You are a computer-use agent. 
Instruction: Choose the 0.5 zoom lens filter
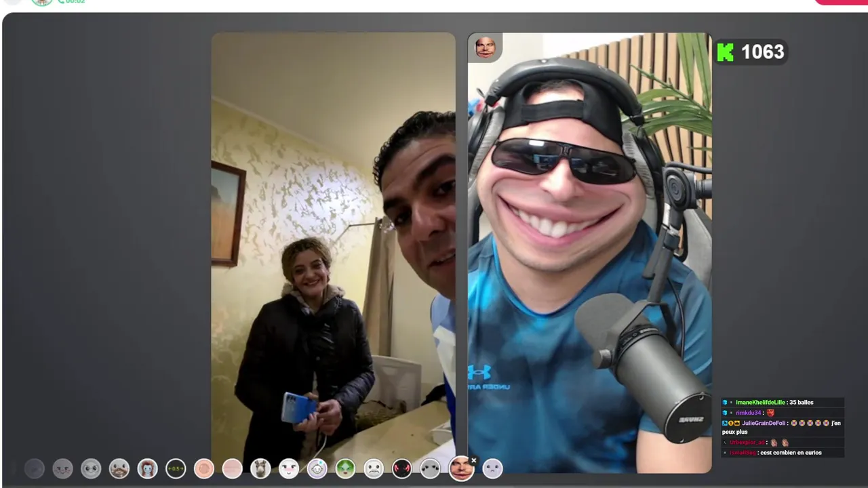click(176, 468)
